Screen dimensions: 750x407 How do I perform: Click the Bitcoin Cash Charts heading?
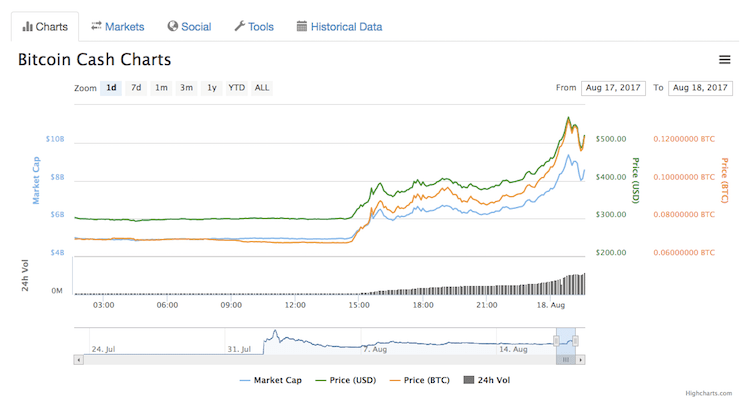(x=95, y=59)
